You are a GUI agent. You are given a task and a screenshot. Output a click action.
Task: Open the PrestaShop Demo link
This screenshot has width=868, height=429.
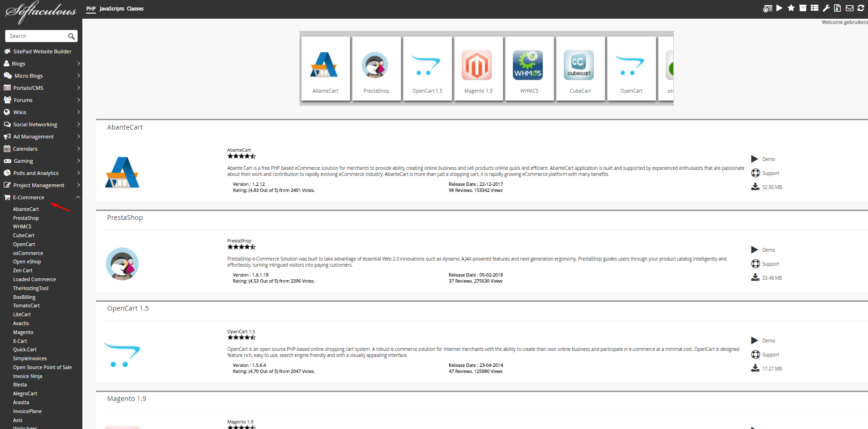(768, 250)
